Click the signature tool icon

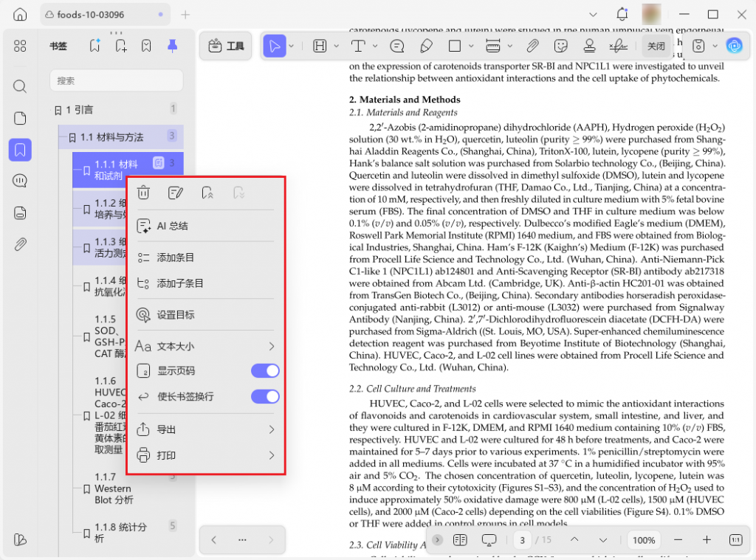click(618, 46)
